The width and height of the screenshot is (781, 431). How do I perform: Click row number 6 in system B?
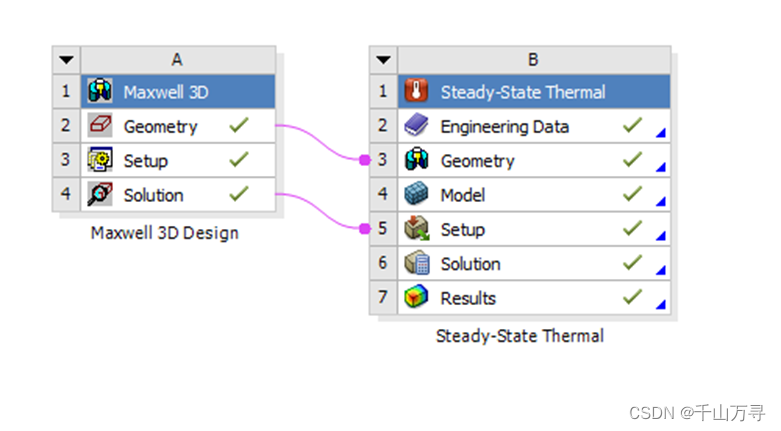(383, 263)
